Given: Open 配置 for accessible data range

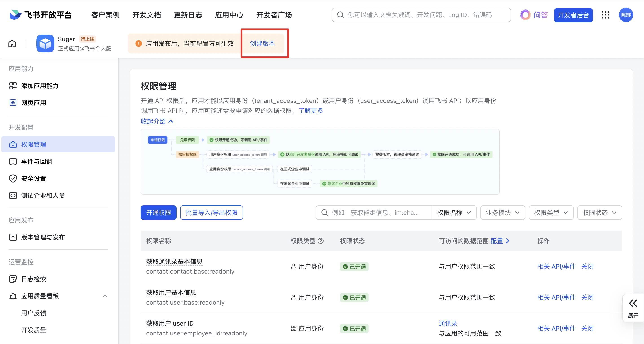Looking at the screenshot, I should pyautogui.click(x=500, y=241).
